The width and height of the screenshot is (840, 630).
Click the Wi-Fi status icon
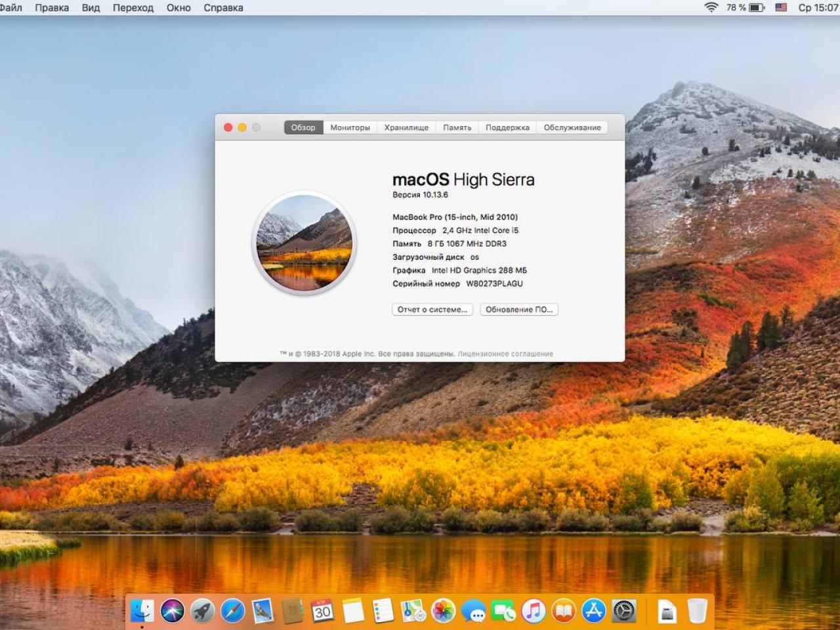(711, 8)
